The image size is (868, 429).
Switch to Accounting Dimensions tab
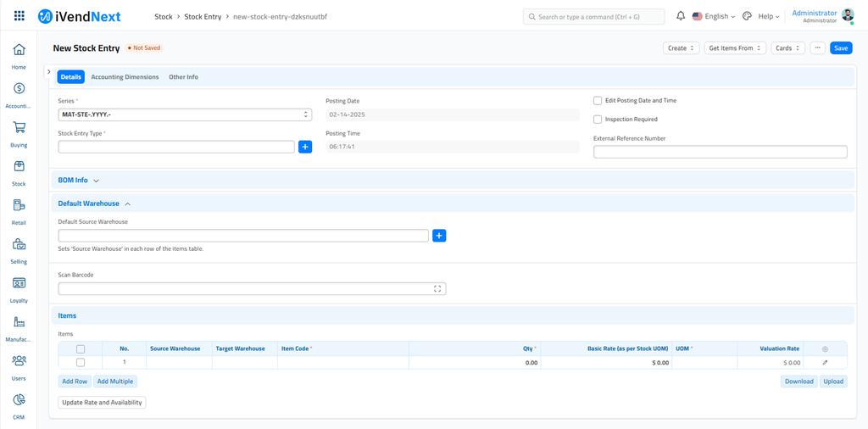pyautogui.click(x=125, y=77)
